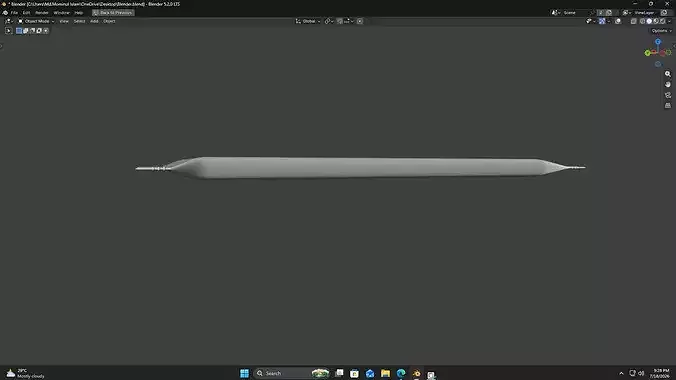Open File Explorer from taskbar
This screenshot has width=676, height=380.
point(385,373)
